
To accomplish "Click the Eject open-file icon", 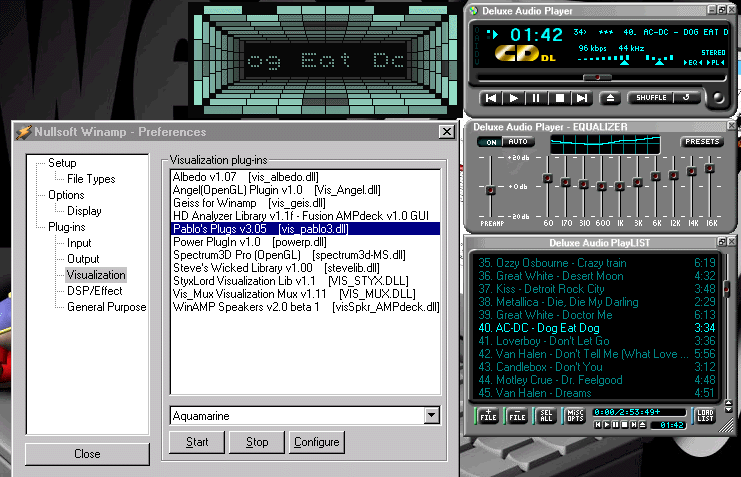I will pyautogui.click(x=610, y=98).
